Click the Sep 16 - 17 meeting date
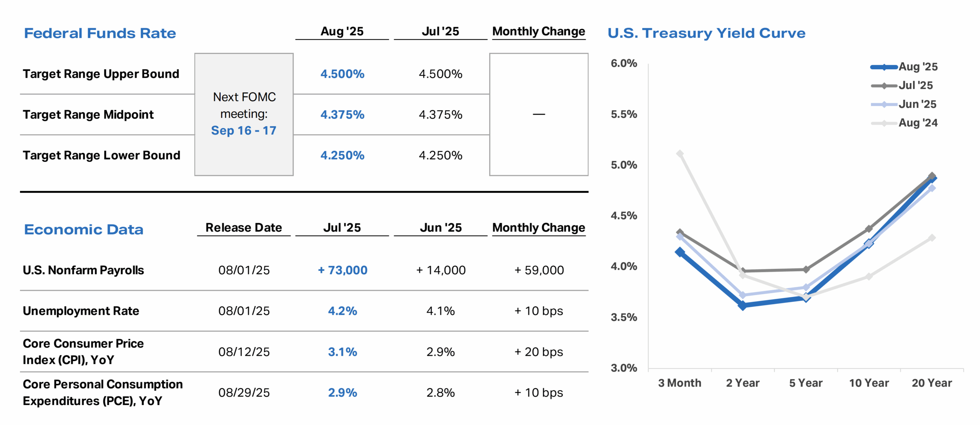This screenshot has height=425, width=980. coord(243,130)
